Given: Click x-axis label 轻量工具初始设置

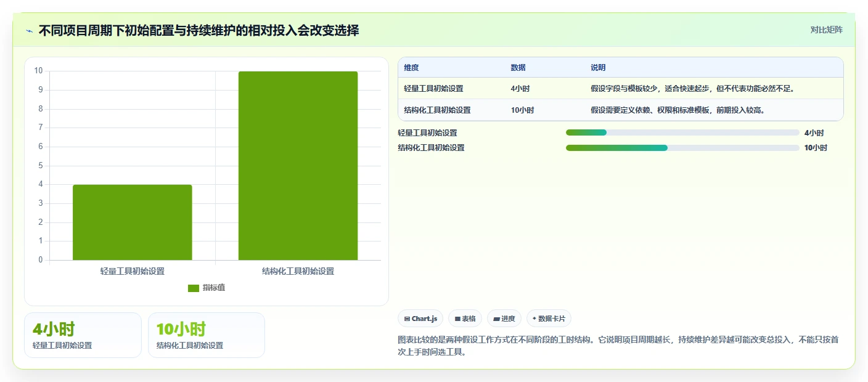Looking at the screenshot, I should 133,271.
